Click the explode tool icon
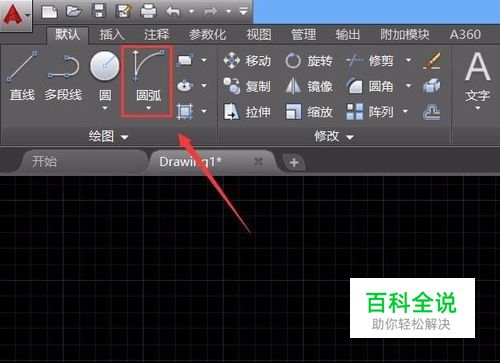 [432, 86]
